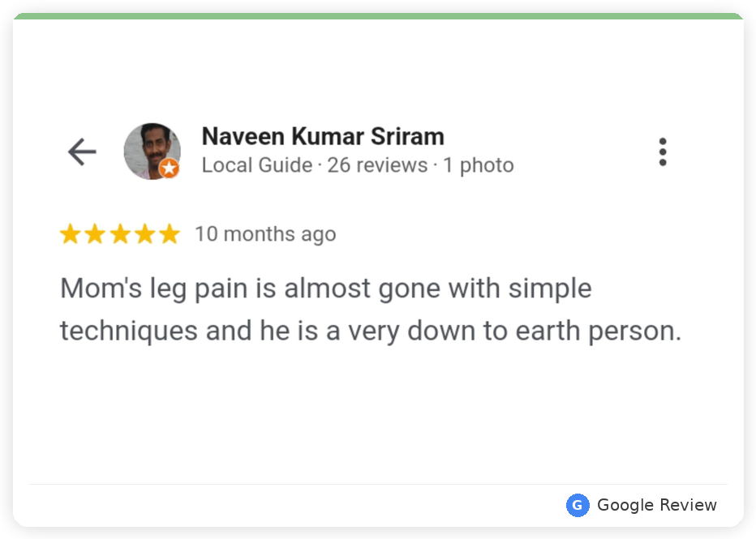Click the divider line above Google Review
The image size is (756, 539).
pyautogui.click(x=378, y=484)
